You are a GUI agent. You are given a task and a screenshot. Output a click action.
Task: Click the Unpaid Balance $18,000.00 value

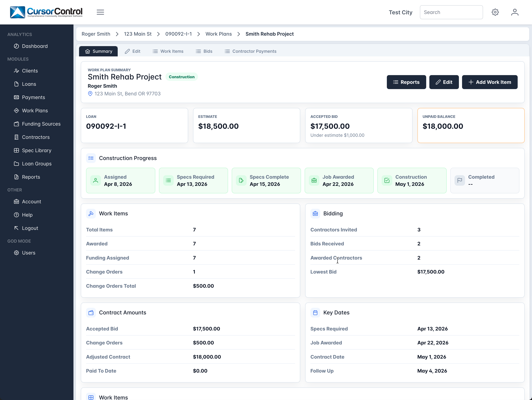tap(443, 126)
